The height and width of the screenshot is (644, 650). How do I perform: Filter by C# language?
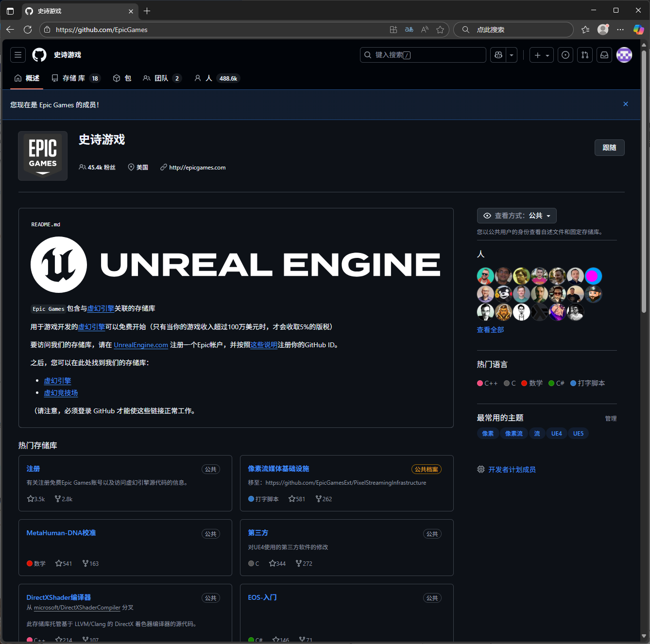(556, 383)
